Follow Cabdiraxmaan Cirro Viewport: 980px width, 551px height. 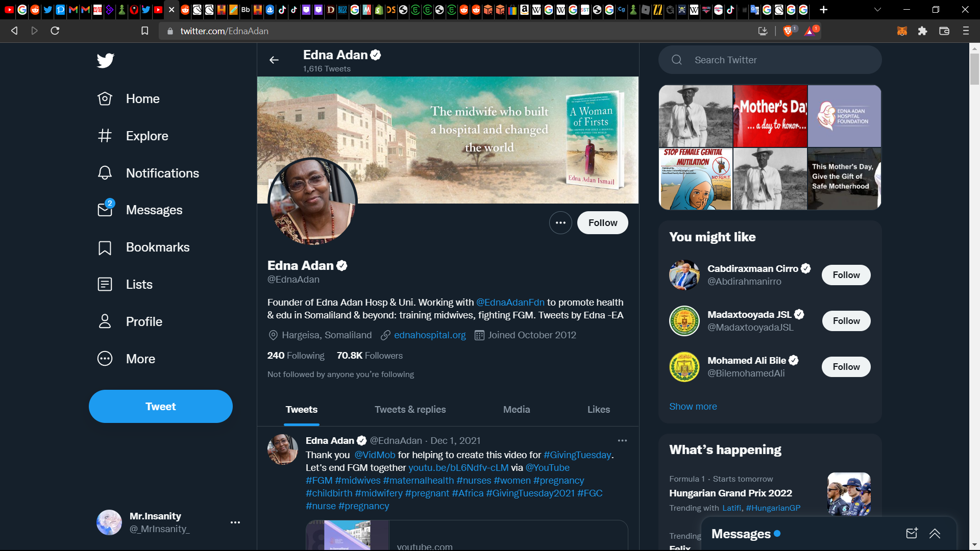tap(846, 275)
